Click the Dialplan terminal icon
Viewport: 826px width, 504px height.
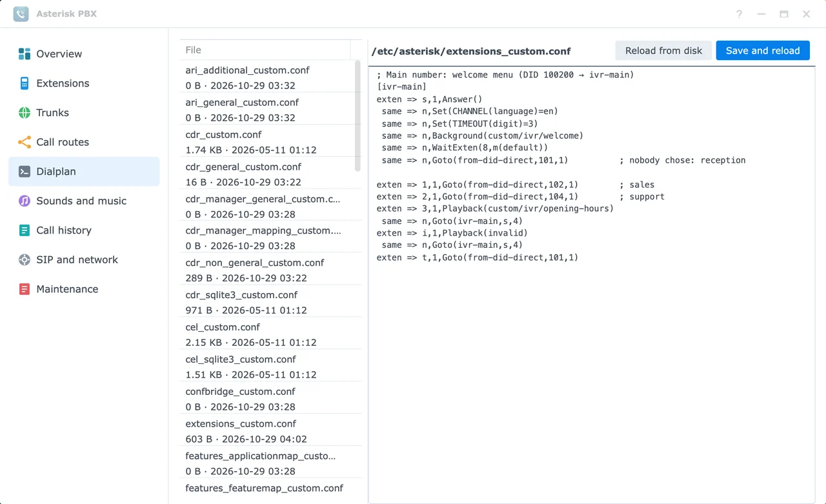tap(25, 172)
